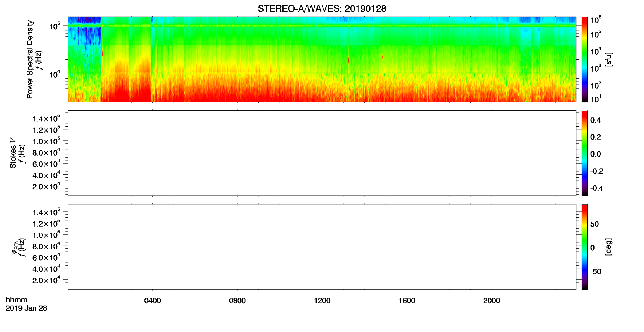Select the "-0.2" label on the Stokes V color bar
Image resolution: width=644 pixels, height=332 pixels.
[x=597, y=171]
